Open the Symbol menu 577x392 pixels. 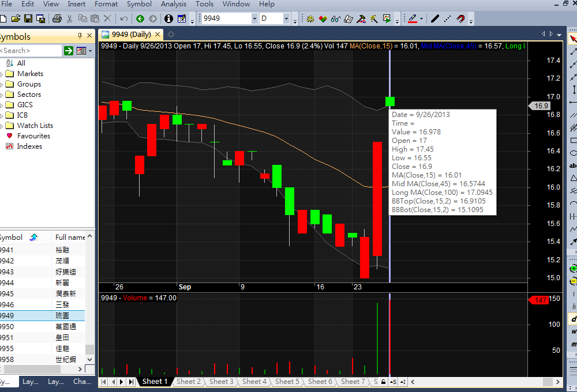(x=139, y=4)
